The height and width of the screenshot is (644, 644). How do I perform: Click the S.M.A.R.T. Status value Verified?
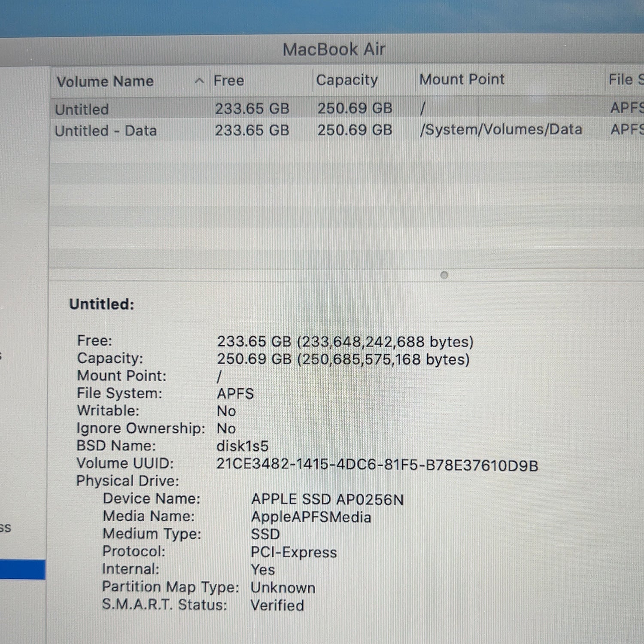277,605
